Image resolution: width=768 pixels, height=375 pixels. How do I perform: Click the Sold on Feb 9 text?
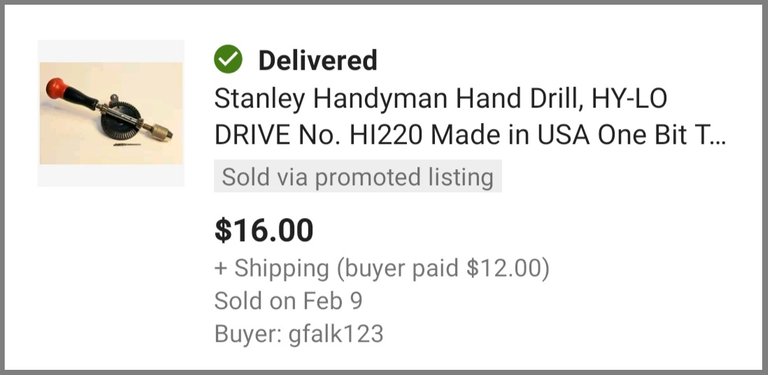point(288,301)
